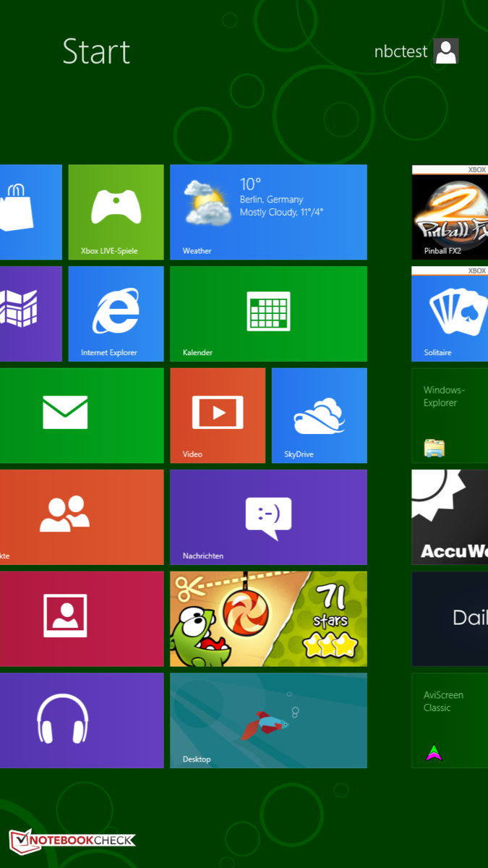
Task: Launch Internet Explorer tile
Action: pyautogui.click(x=116, y=313)
